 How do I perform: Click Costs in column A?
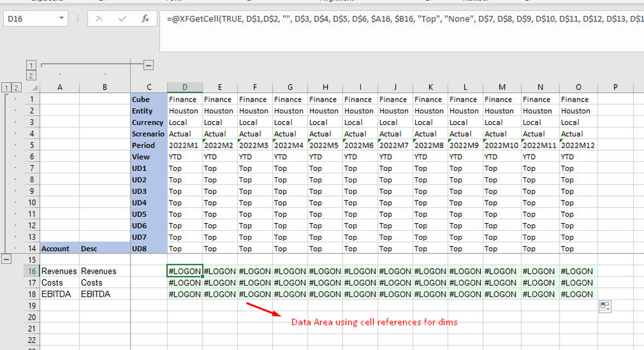coord(59,282)
